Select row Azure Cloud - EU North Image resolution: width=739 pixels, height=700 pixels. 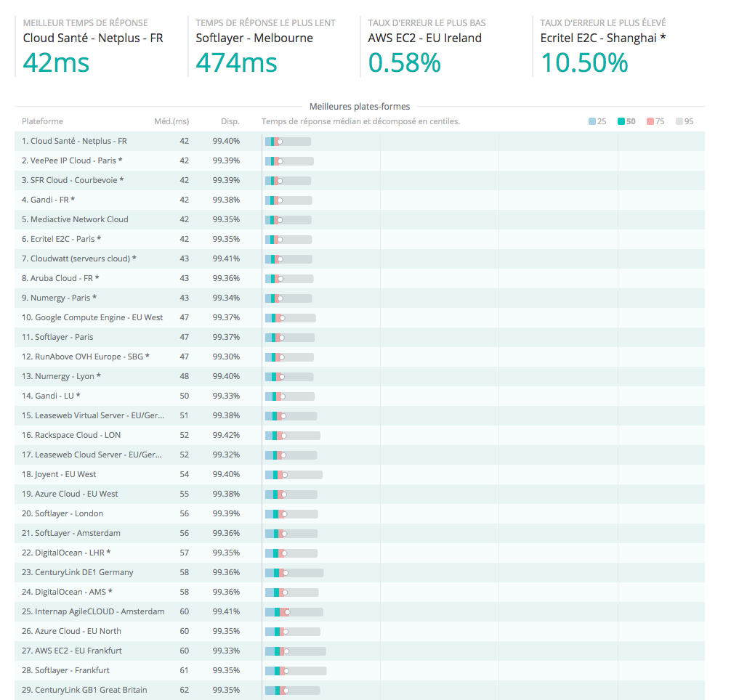click(360, 632)
